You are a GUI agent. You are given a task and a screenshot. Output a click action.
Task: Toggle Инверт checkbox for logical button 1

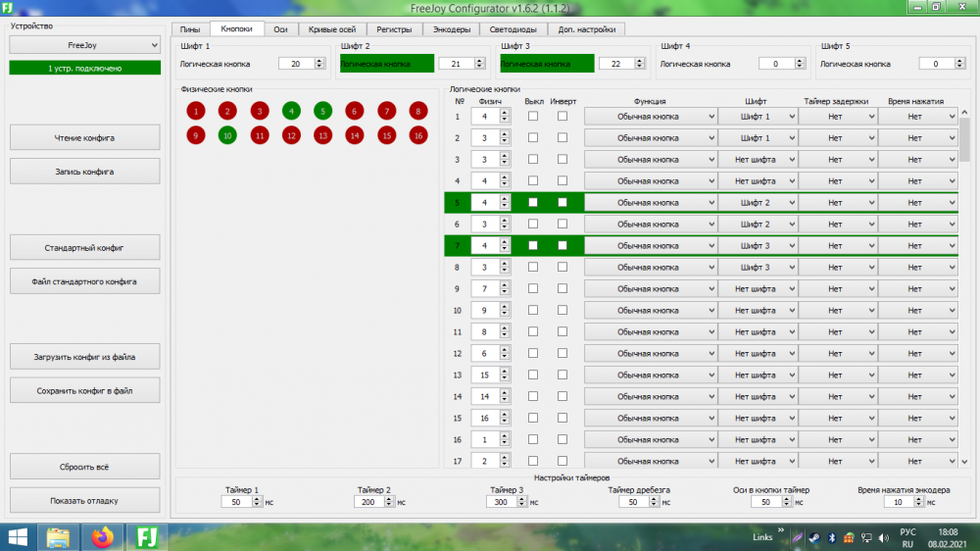[x=563, y=117]
